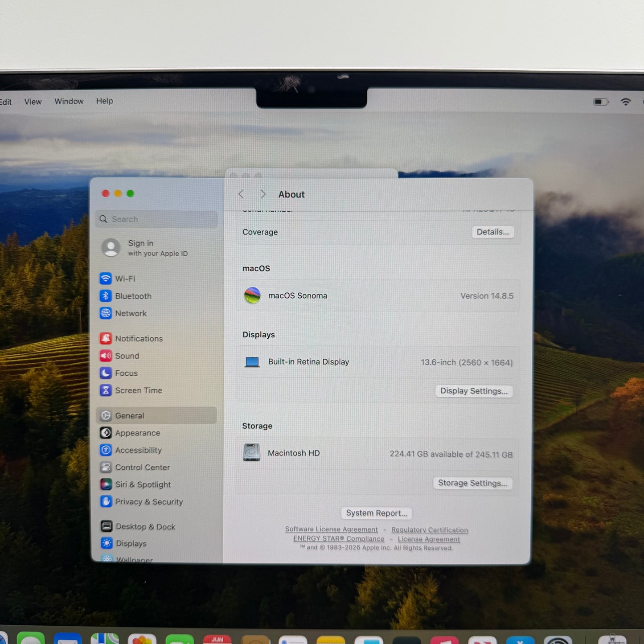Image resolution: width=644 pixels, height=644 pixels.
Task: Select Control Center in sidebar
Action: click(135, 467)
